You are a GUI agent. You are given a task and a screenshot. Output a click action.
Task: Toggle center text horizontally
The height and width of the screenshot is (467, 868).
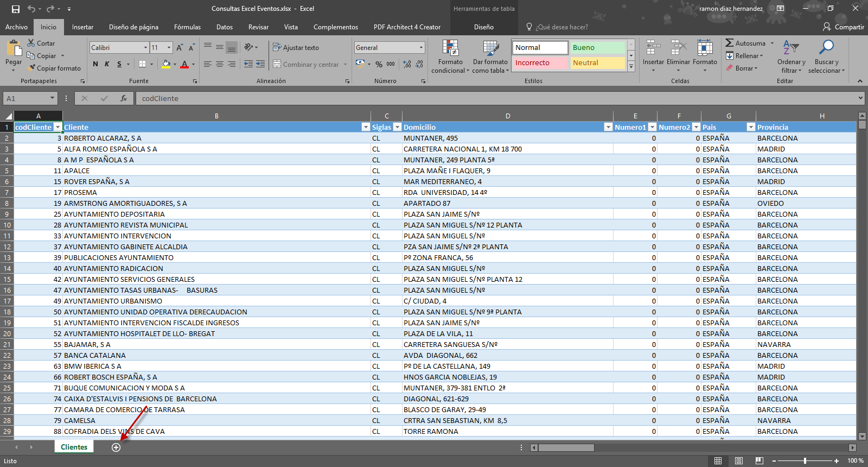click(x=220, y=64)
